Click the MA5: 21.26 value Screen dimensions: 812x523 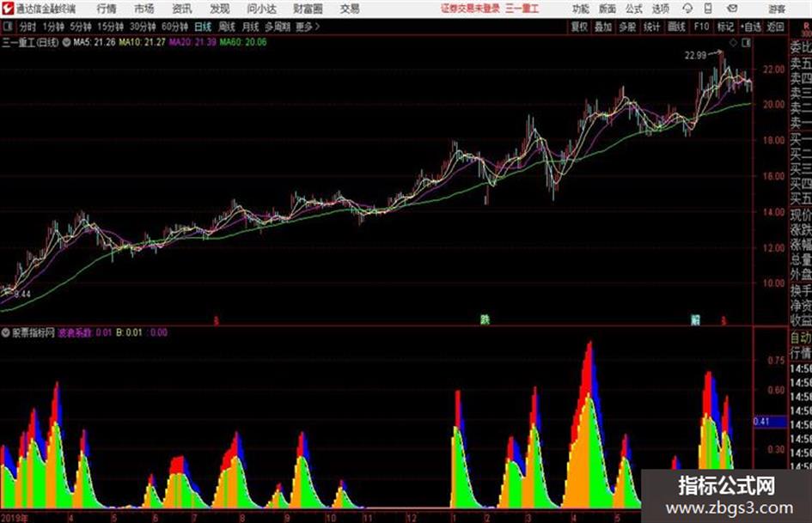(95, 42)
